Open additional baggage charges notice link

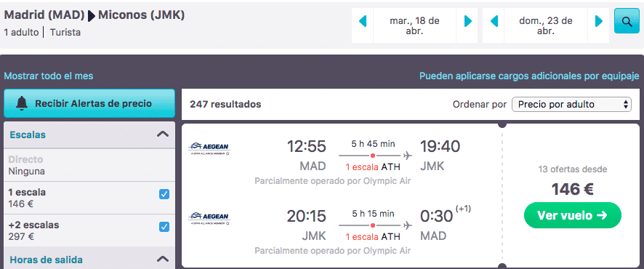tap(529, 76)
